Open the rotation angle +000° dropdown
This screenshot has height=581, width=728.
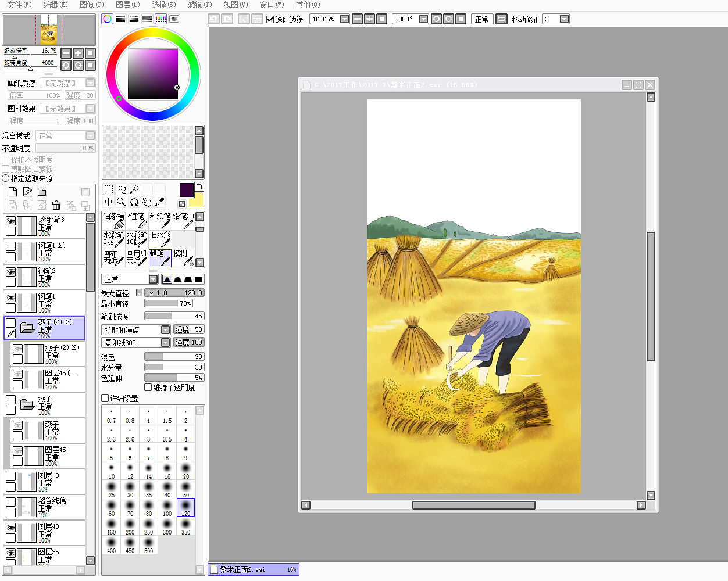pyautogui.click(x=423, y=19)
